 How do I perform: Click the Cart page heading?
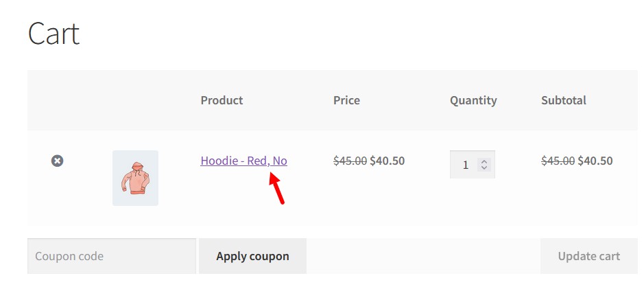click(53, 33)
